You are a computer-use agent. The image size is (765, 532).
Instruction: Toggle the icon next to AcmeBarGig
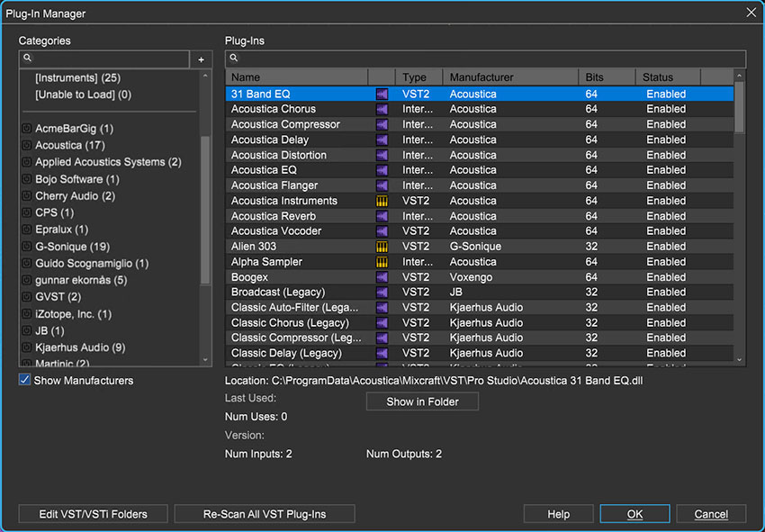pyautogui.click(x=27, y=129)
